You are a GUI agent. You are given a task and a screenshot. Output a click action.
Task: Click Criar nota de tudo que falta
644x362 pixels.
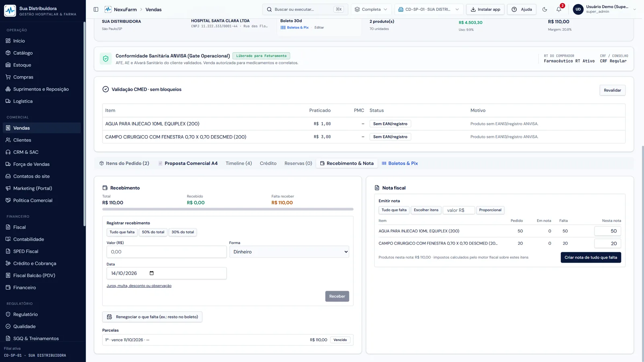(590, 257)
